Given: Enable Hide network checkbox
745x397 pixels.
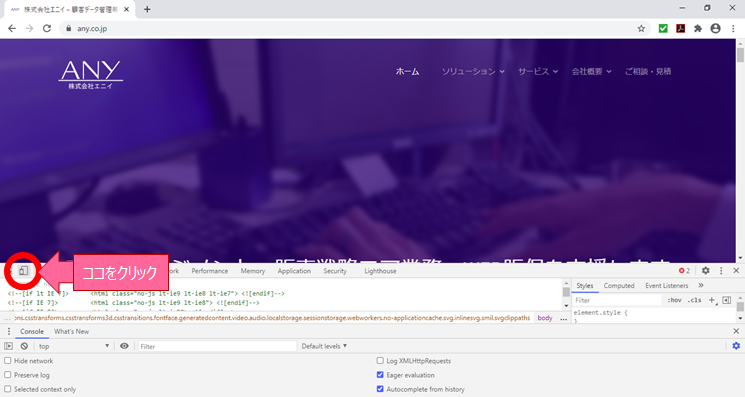Looking at the screenshot, I should coord(8,361).
